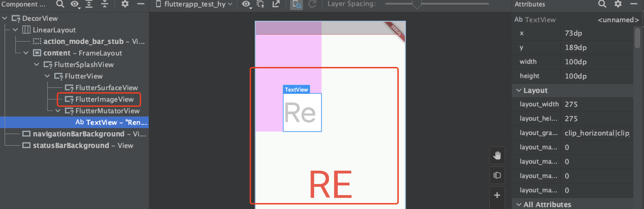Click the view icon beside navigationBarBackground

(x=26, y=134)
